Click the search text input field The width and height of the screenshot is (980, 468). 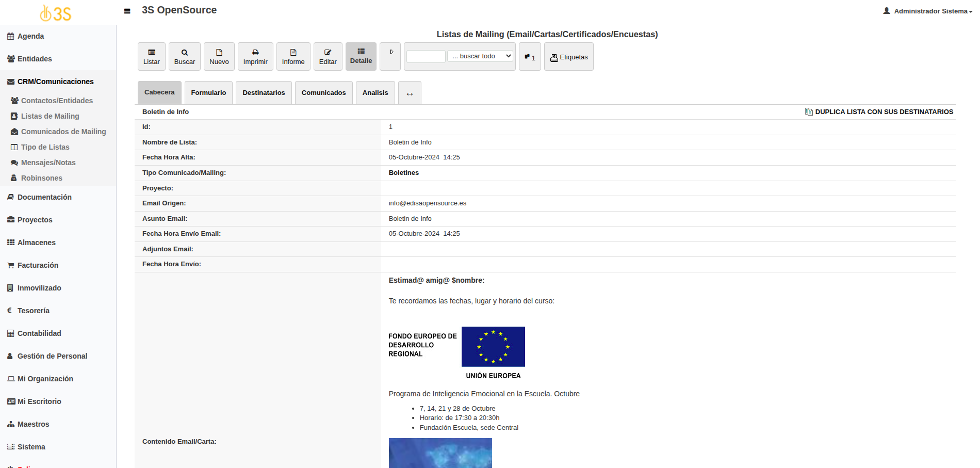(x=426, y=56)
